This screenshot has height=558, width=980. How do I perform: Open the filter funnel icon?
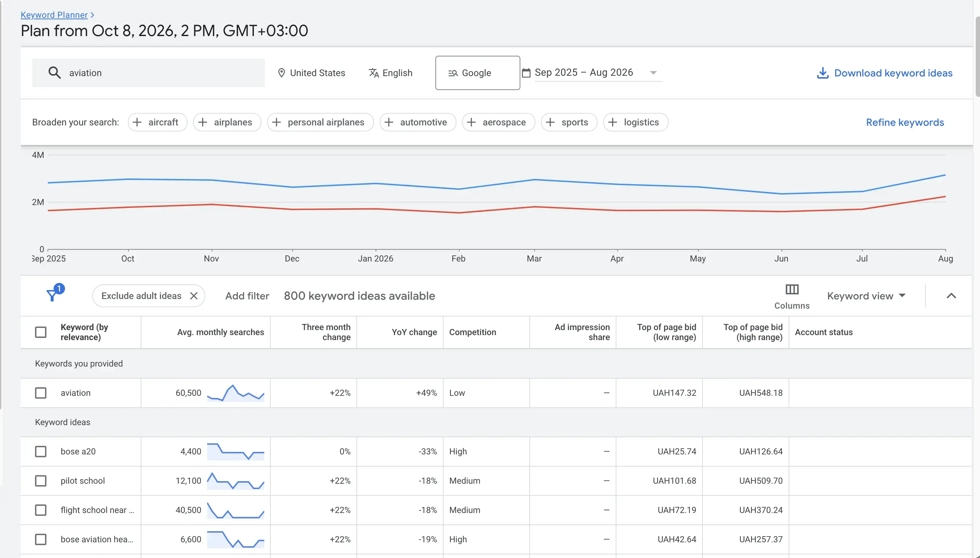tap(52, 295)
